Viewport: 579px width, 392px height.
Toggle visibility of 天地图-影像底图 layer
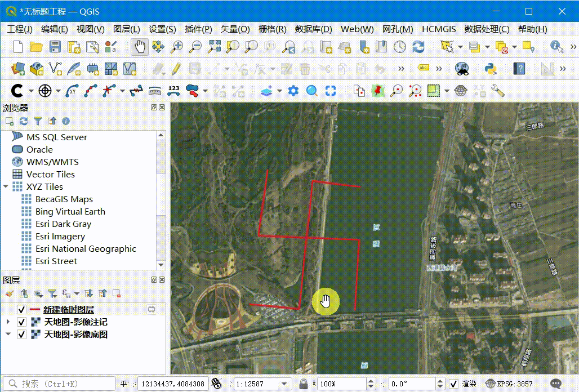click(21, 335)
